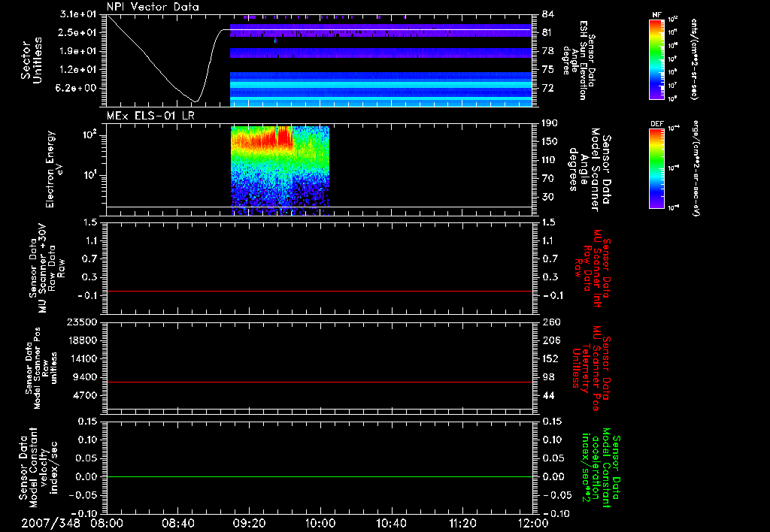Click the white Sun Elevation curve minimum

[196, 101]
